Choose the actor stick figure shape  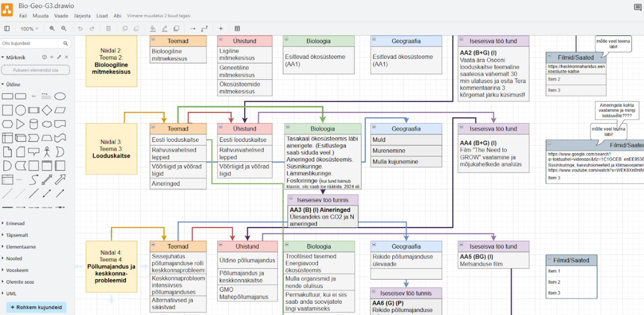[47, 152]
